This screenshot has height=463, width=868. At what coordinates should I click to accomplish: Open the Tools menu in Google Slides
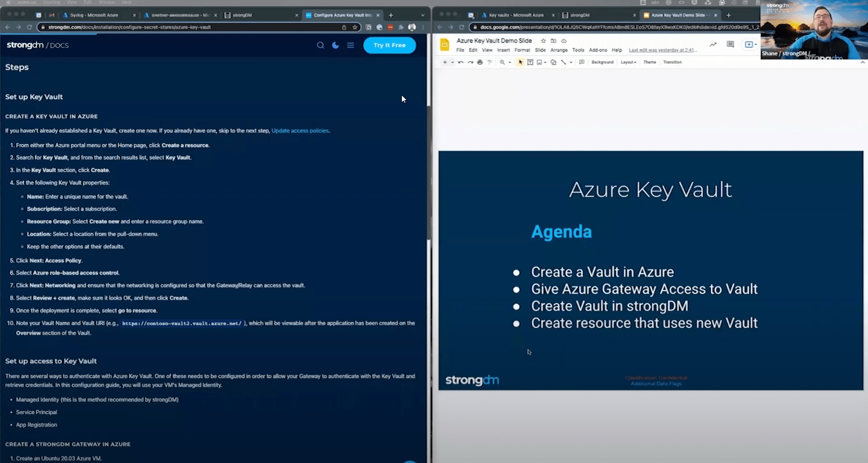tap(578, 50)
